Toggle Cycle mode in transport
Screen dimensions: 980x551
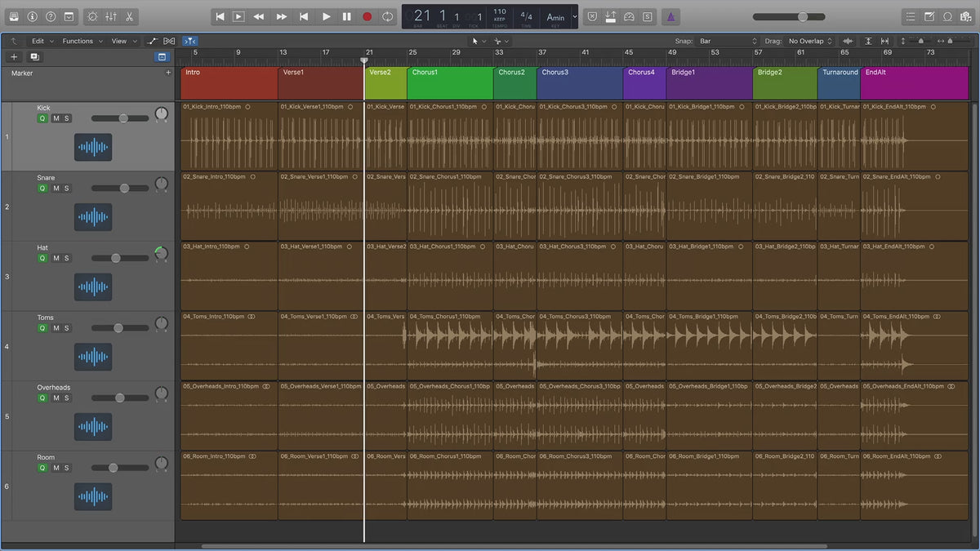point(388,16)
